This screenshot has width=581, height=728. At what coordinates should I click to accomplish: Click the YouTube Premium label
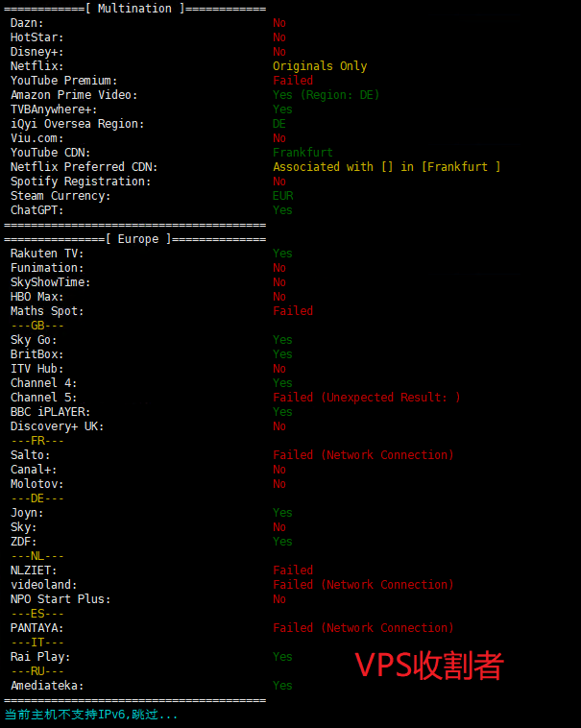pos(63,81)
